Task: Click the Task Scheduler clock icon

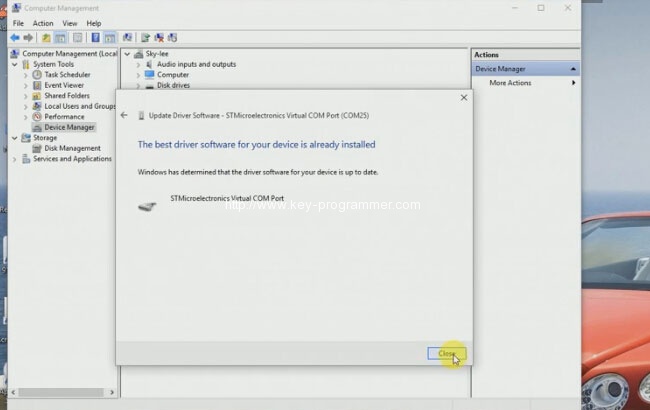Action: [x=37, y=75]
